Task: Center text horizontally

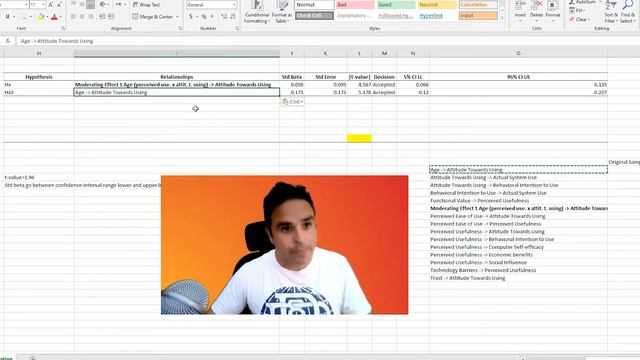Action: click(x=82, y=17)
